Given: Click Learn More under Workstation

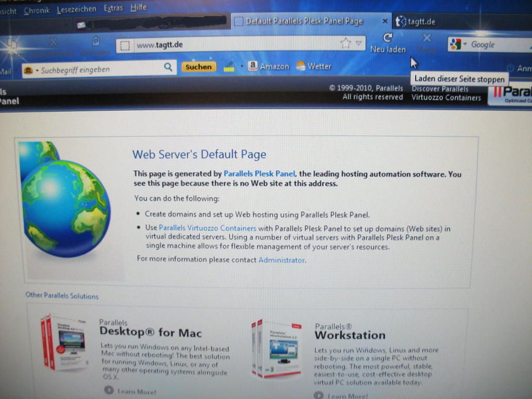Looking at the screenshot, I should 341,395.
